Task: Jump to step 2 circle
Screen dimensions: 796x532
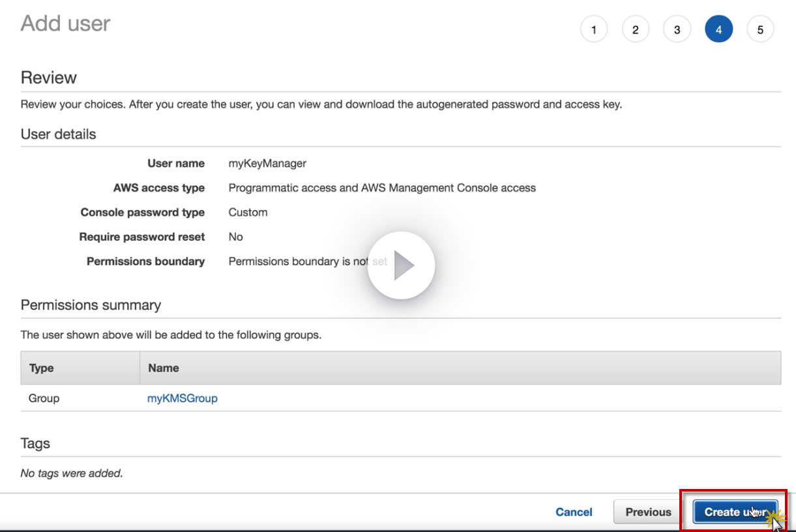Action: click(x=635, y=30)
